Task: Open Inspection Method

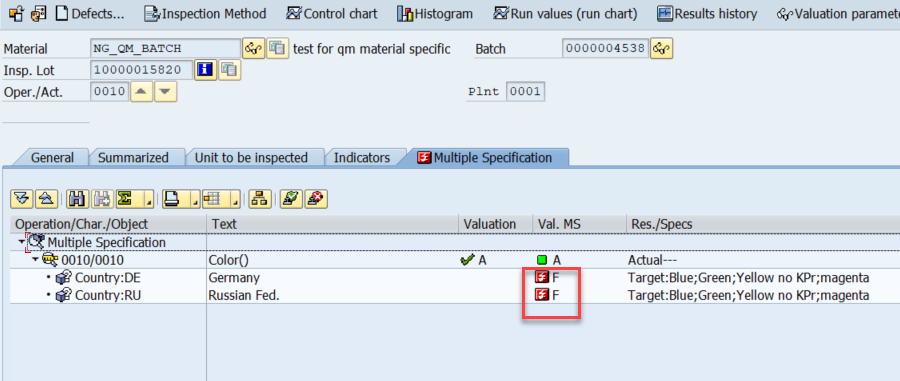Action: click(x=205, y=13)
